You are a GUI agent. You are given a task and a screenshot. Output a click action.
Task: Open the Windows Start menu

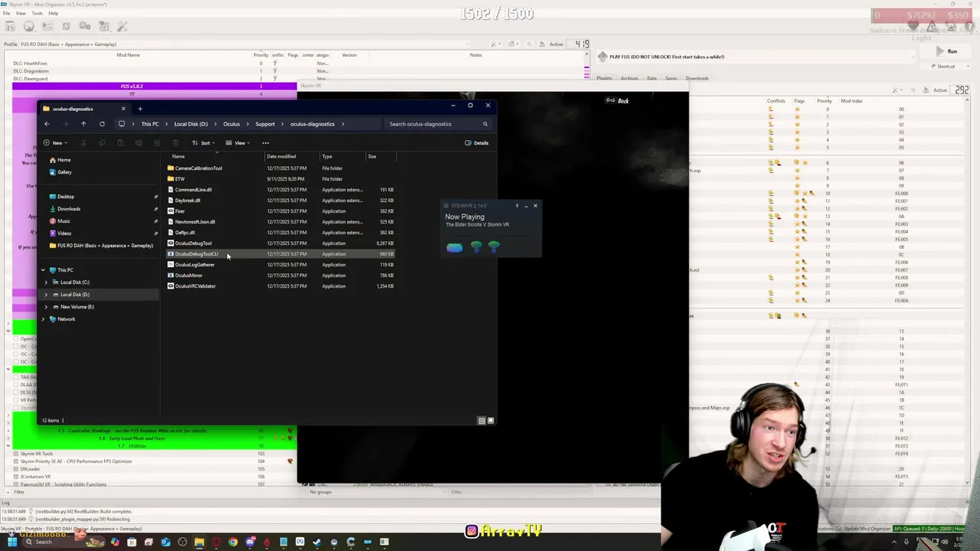point(11,543)
